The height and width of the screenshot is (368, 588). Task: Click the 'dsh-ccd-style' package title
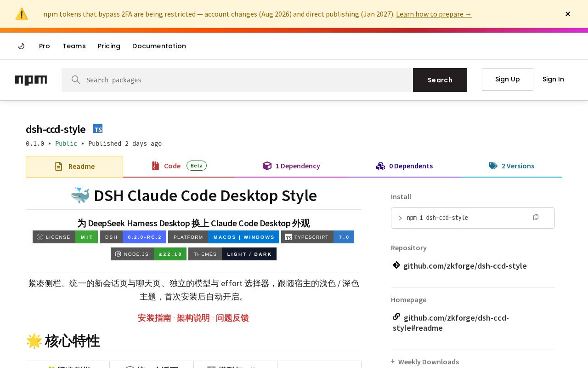[x=56, y=129]
